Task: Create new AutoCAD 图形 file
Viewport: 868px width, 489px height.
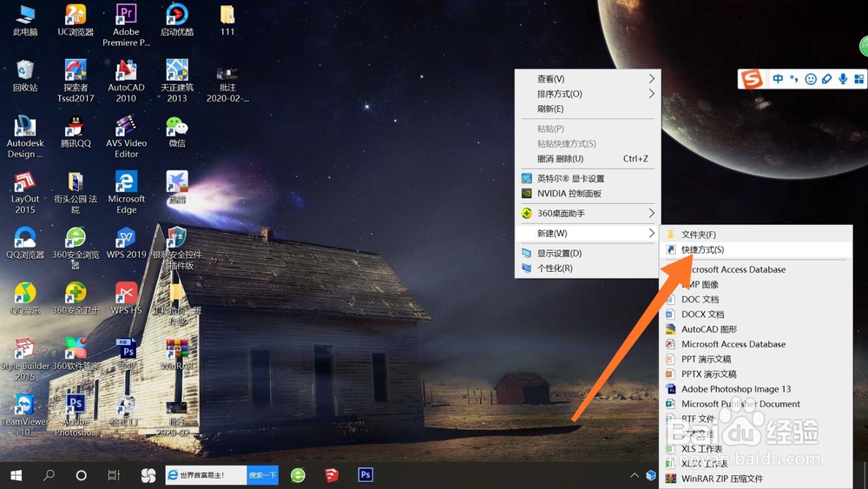Action: 757,329
